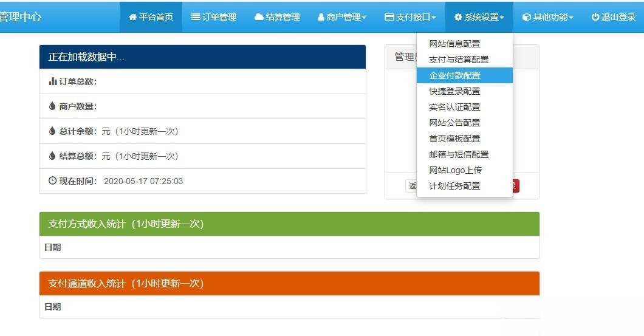644x336 pixels.
Task: Click the green 支付方式收入统计 panel header
Action: (x=289, y=224)
